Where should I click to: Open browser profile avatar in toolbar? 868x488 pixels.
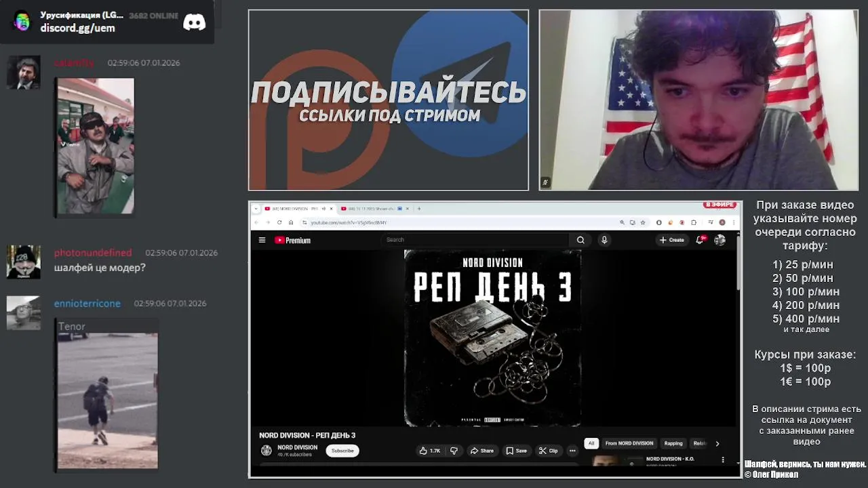722,222
